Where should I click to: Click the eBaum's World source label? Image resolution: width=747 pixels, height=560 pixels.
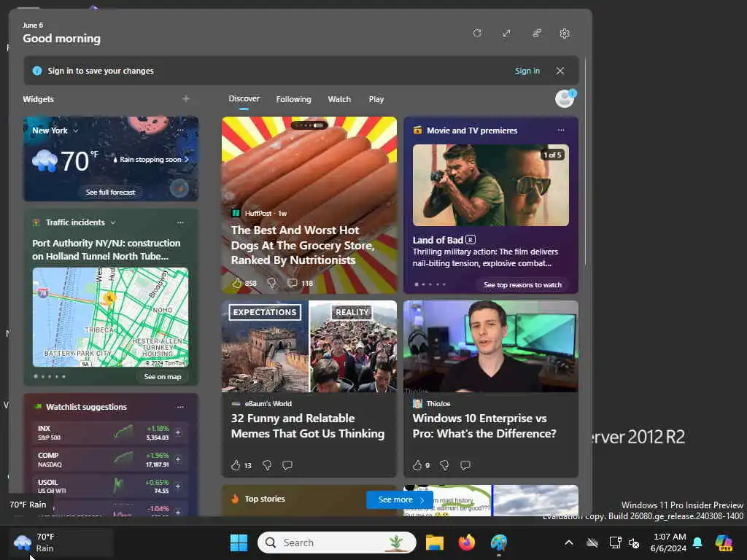click(x=268, y=403)
